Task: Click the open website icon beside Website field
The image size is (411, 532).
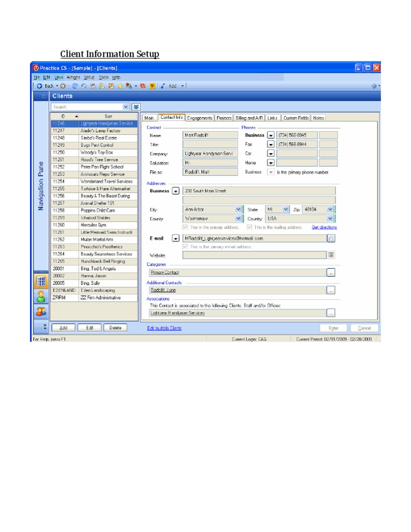Action: pyautogui.click(x=331, y=255)
